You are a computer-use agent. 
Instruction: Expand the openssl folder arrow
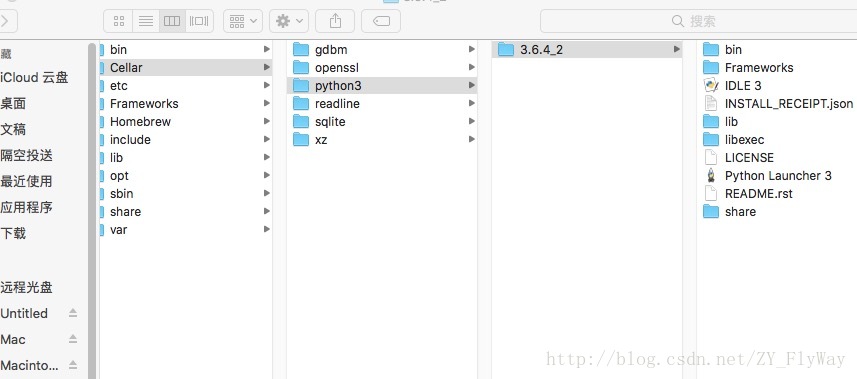coord(471,67)
